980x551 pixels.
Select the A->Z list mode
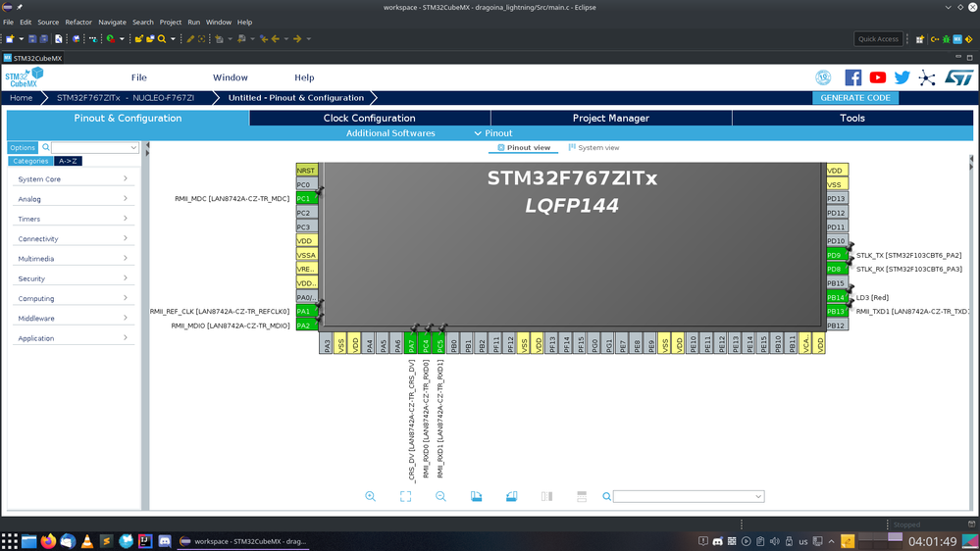click(68, 161)
